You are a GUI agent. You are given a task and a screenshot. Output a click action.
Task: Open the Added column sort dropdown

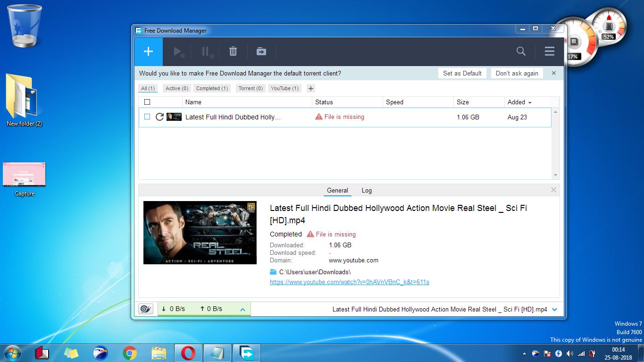coord(531,102)
